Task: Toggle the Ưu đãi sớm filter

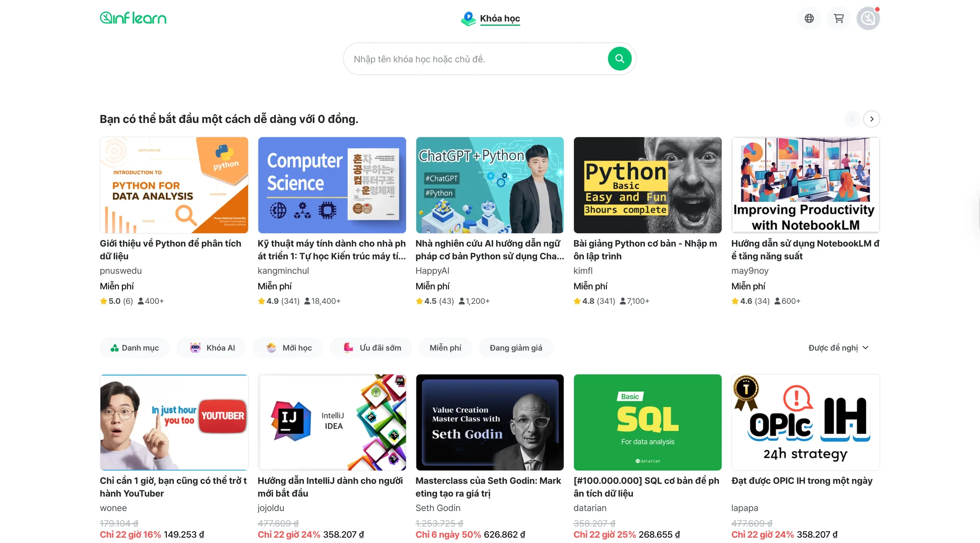Action: coord(371,348)
